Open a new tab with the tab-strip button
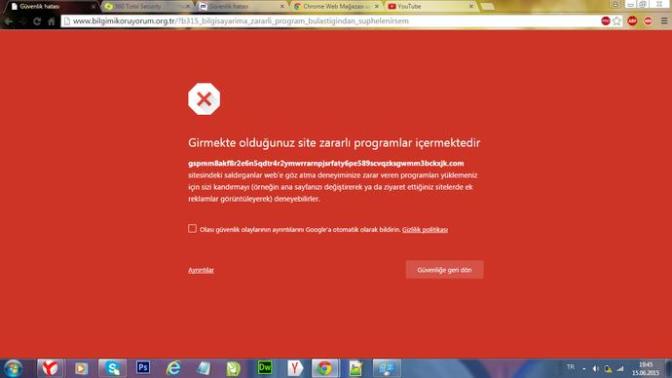Screen dimensions: 672x378 click(x=487, y=6)
